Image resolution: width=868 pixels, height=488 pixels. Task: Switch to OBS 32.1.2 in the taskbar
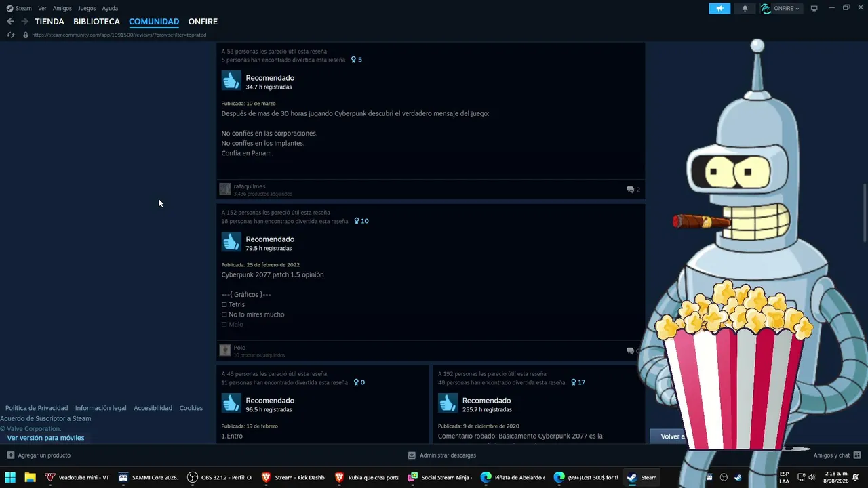click(x=220, y=477)
